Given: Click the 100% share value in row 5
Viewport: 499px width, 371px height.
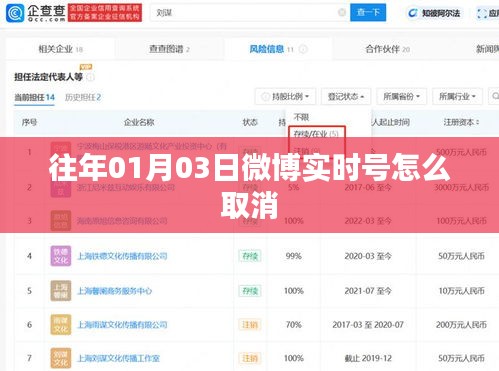Looking at the screenshot, I should pyautogui.click(x=294, y=291).
